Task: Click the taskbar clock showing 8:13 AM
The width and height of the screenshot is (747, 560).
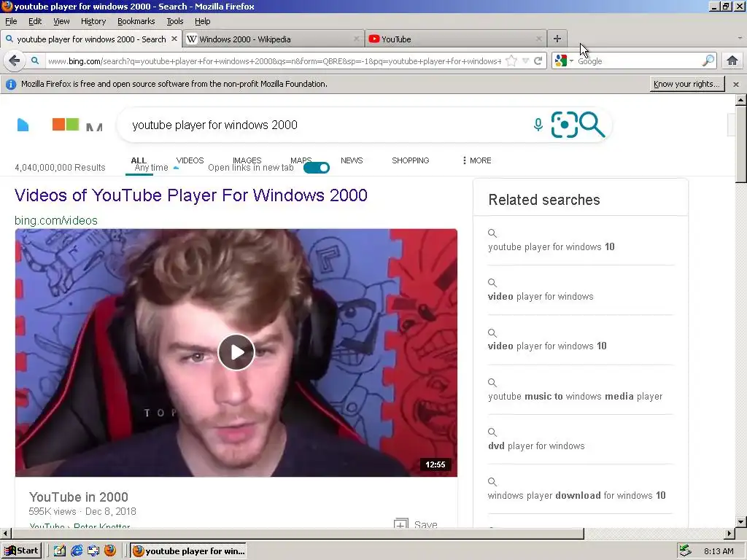Action: [x=719, y=551]
